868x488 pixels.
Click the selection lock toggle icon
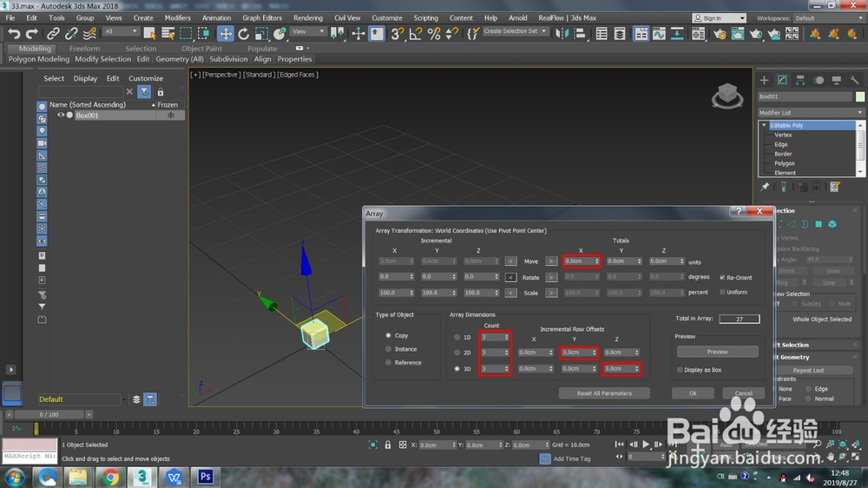click(x=387, y=445)
